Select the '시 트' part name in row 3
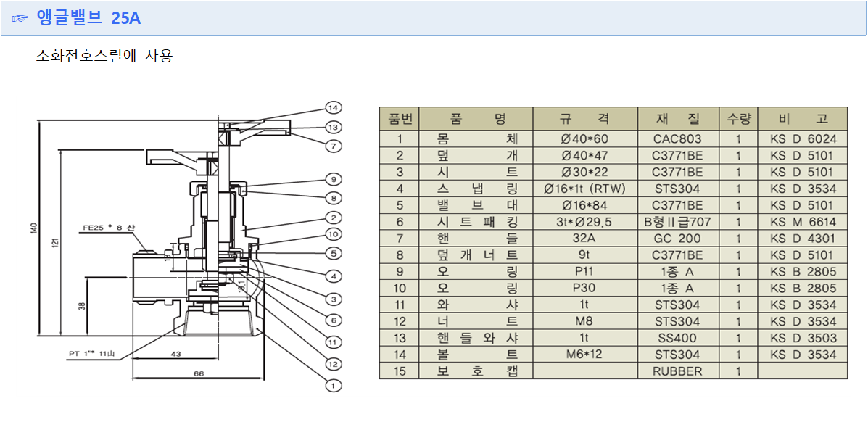The height and width of the screenshot is (422, 868). point(476,173)
